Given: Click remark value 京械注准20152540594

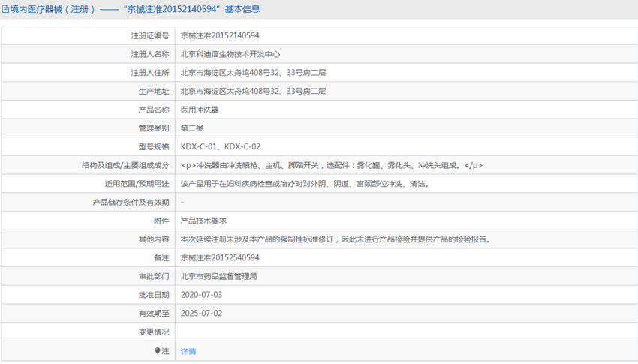Looking at the screenshot, I should [x=220, y=257].
